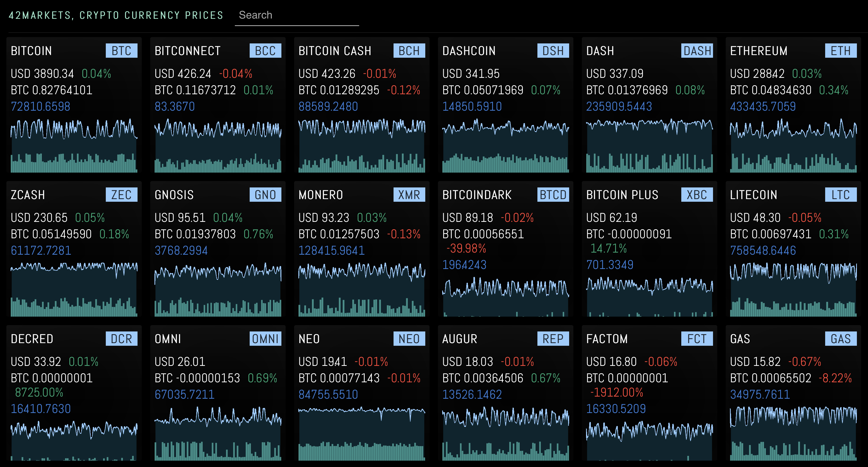868x467 pixels.
Task: View the Bitconnect price chart
Action: pyautogui.click(x=218, y=145)
